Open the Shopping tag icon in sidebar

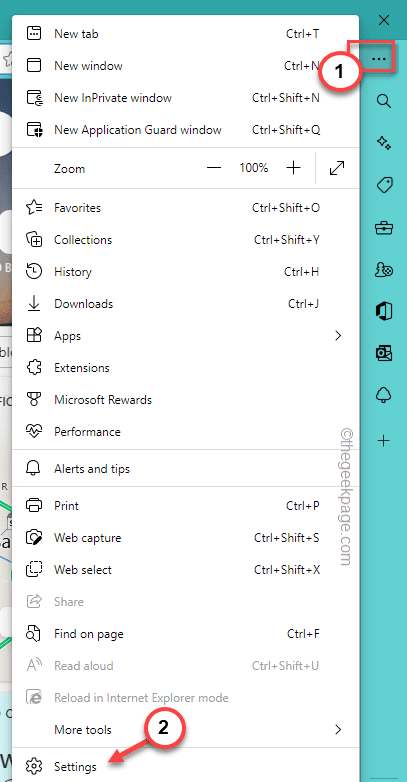384,186
